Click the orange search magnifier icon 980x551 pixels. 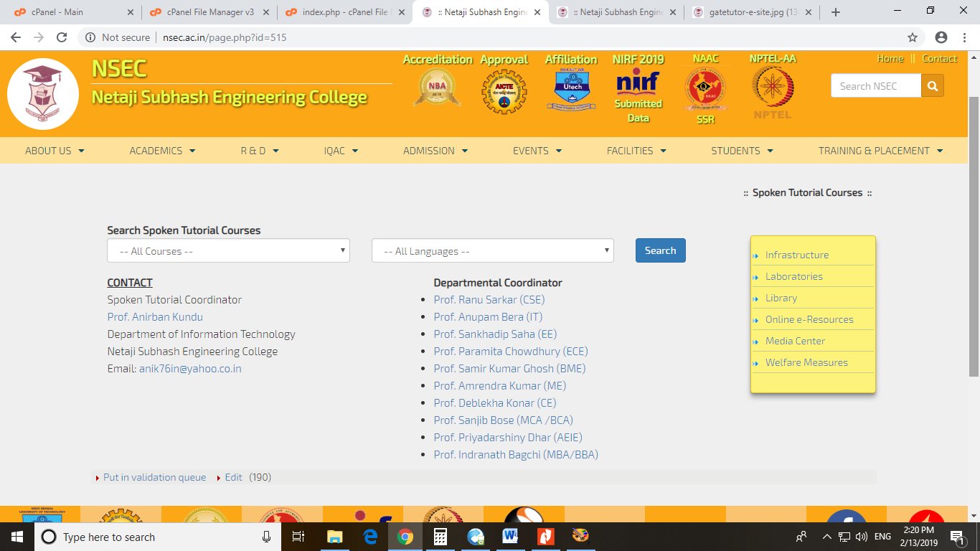click(933, 86)
